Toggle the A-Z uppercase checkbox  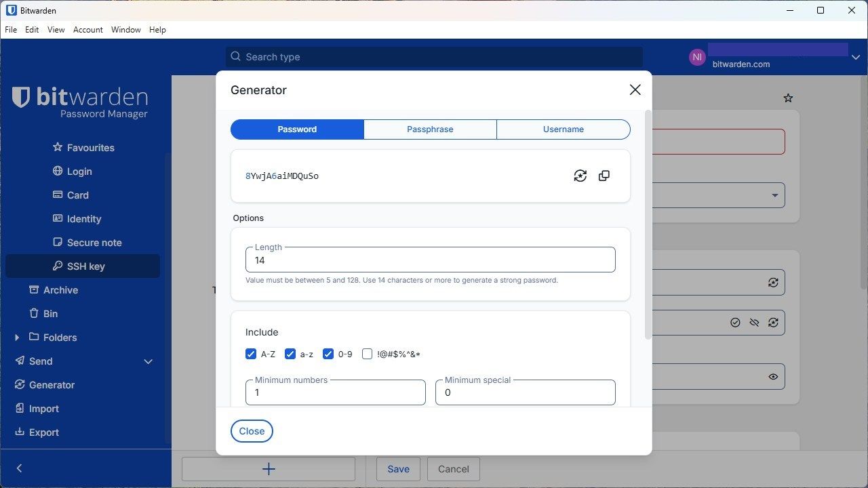point(251,354)
